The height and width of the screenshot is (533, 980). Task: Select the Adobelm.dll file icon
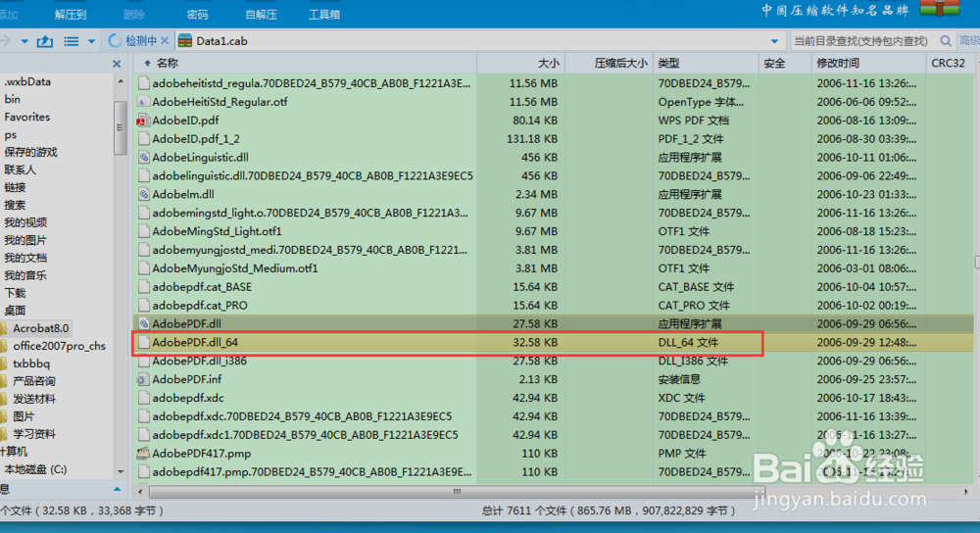tap(143, 194)
